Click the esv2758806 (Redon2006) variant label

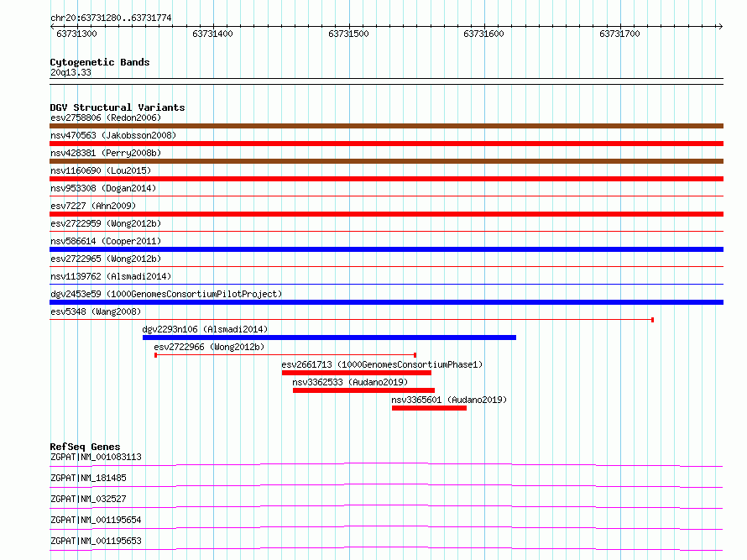(106, 118)
